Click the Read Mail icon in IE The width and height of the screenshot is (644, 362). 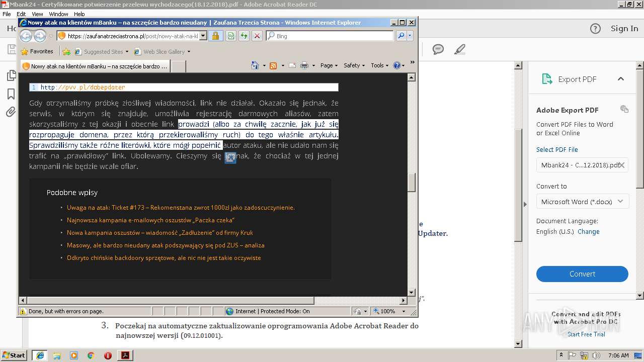click(x=292, y=65)
